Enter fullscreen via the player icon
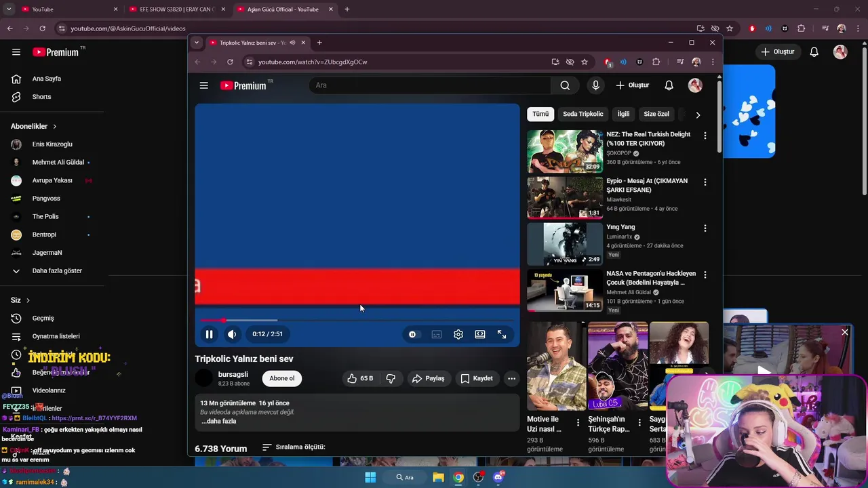This screenshot has height=488, width=868. [502, 334]
